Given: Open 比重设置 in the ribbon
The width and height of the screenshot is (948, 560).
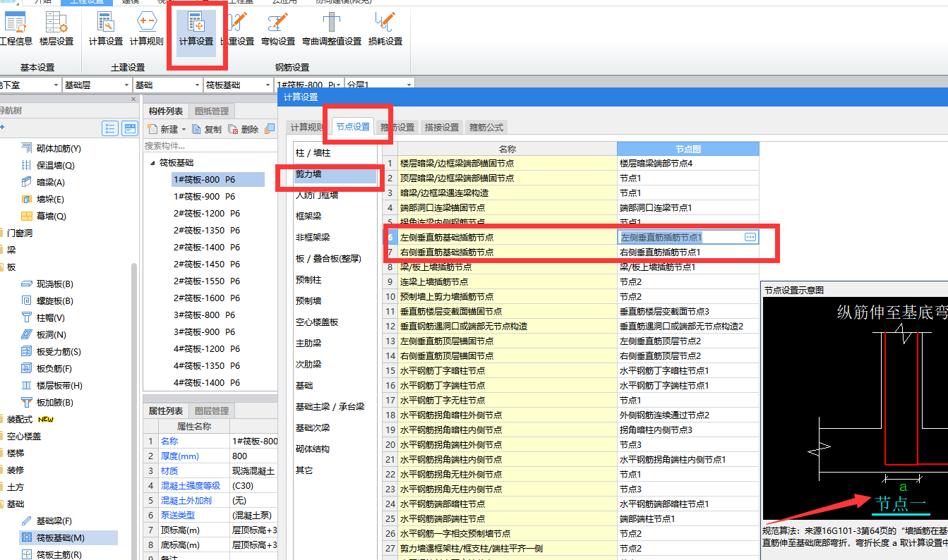Looking at the screenshot, I should coord(237,30).
